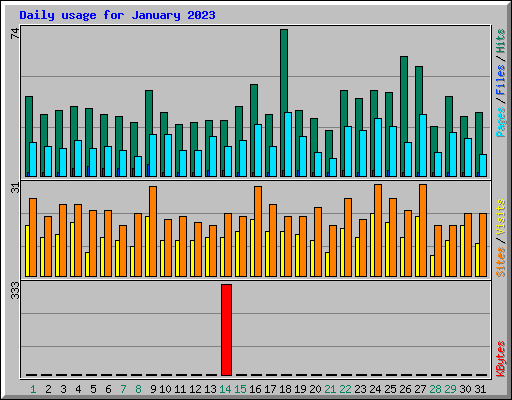
Task: Click the day 22 axis label
Action: coord(345,389)
